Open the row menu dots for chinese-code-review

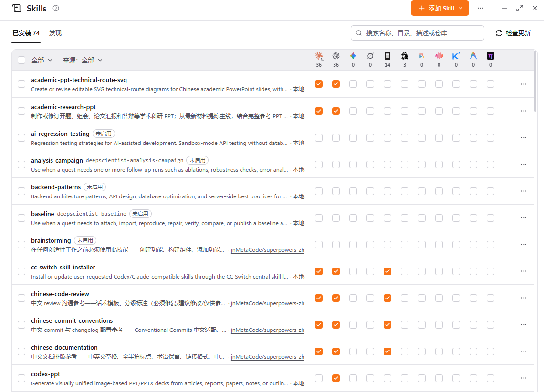coord(523,298)
